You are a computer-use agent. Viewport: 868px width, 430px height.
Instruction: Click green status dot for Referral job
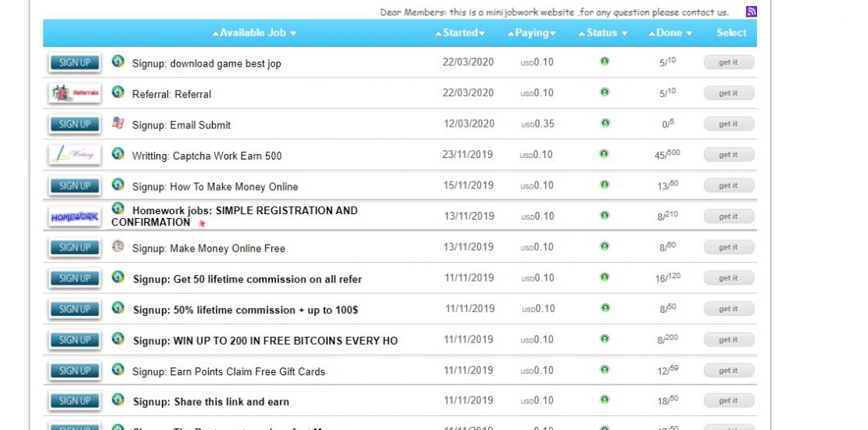604,92
